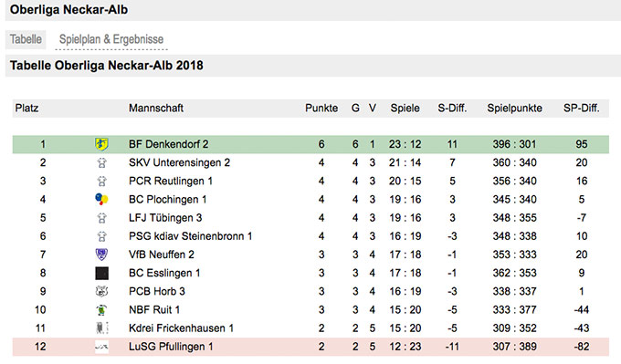
Task: Click the NBF Ruit 1 green logo
Action: click(x=101, y=310)
